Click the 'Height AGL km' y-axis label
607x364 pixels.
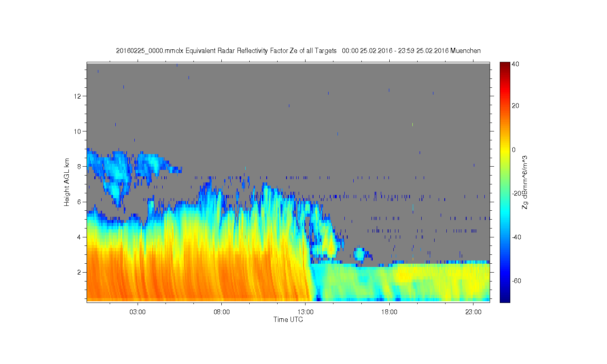click(67, 182)
